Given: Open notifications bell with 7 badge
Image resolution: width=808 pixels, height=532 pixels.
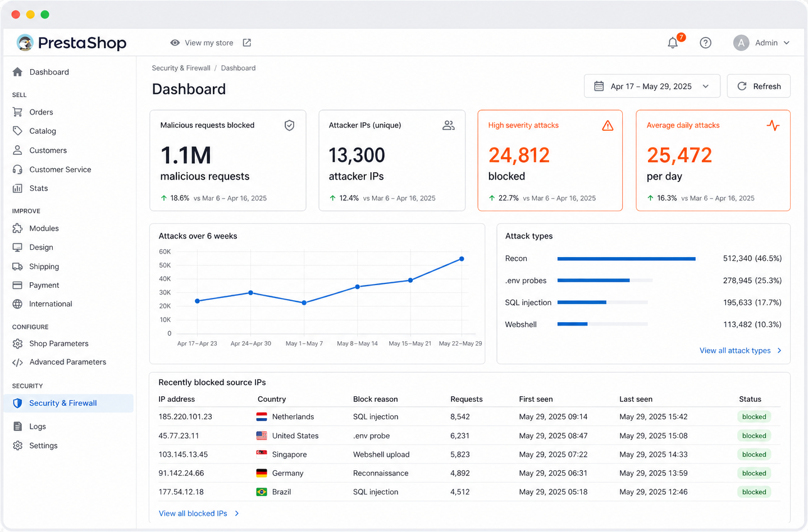Looking at the screenshot, I should coord(673,43).
